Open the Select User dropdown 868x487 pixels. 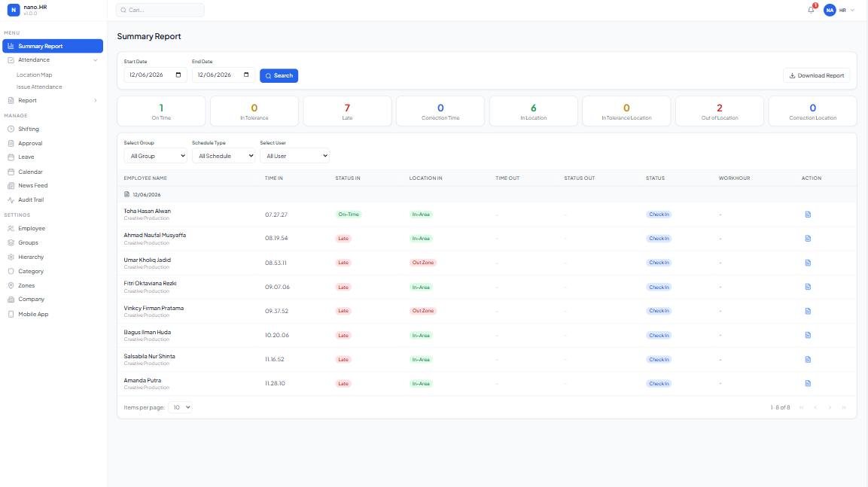(294, 156)
